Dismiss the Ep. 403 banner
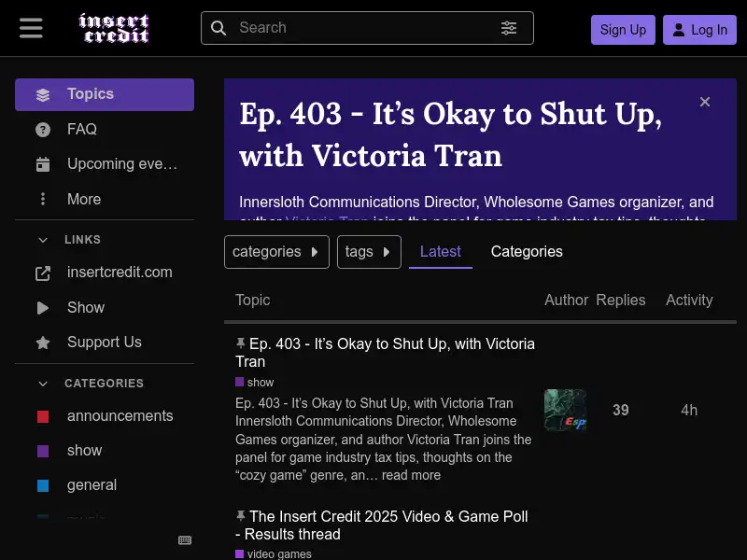This screenshot has width=747, height=560. point(705,102)
